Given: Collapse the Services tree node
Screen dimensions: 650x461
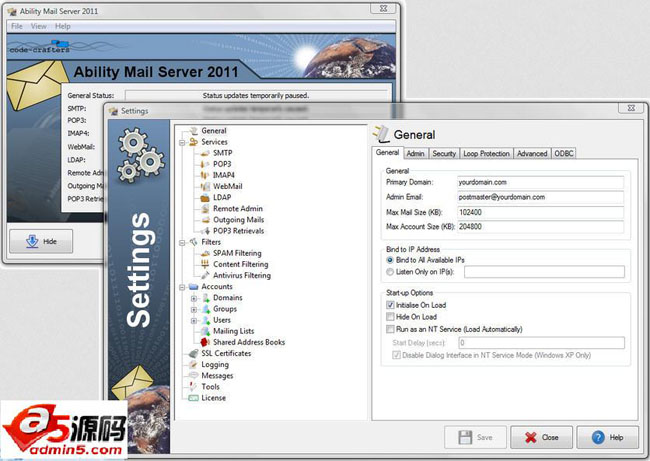Looking at the screenshot, I should (x=182, y=142).
